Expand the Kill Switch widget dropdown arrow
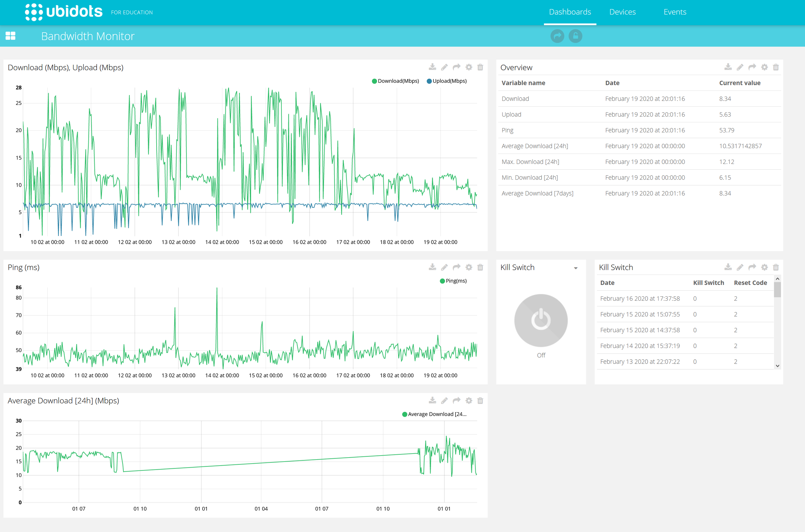Screen dimensions: 805x532 575,268
